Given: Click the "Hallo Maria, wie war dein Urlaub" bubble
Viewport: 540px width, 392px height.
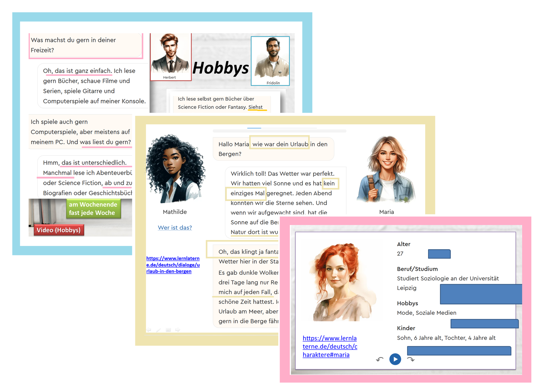Looking at the screenshot, I should pos(273,149).
